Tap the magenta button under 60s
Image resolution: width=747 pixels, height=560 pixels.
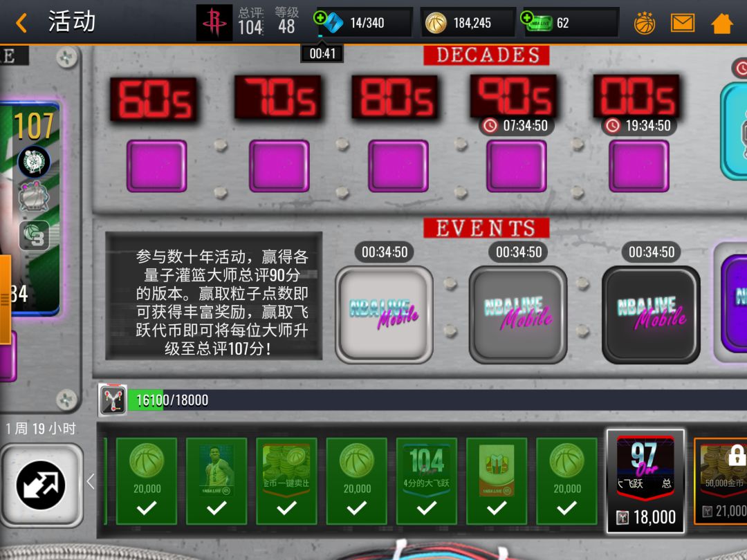(x=156, y=166)
